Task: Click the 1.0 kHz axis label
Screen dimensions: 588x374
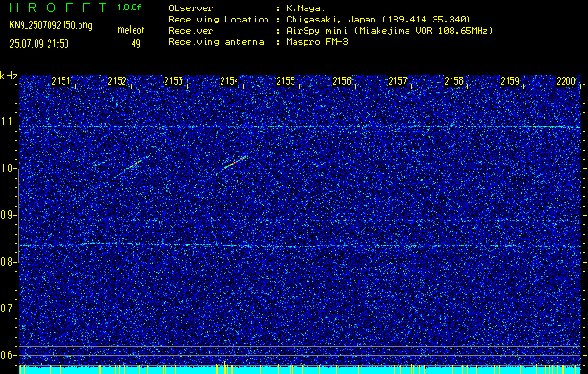Action: pyautogui.click(x=7, y=169)
